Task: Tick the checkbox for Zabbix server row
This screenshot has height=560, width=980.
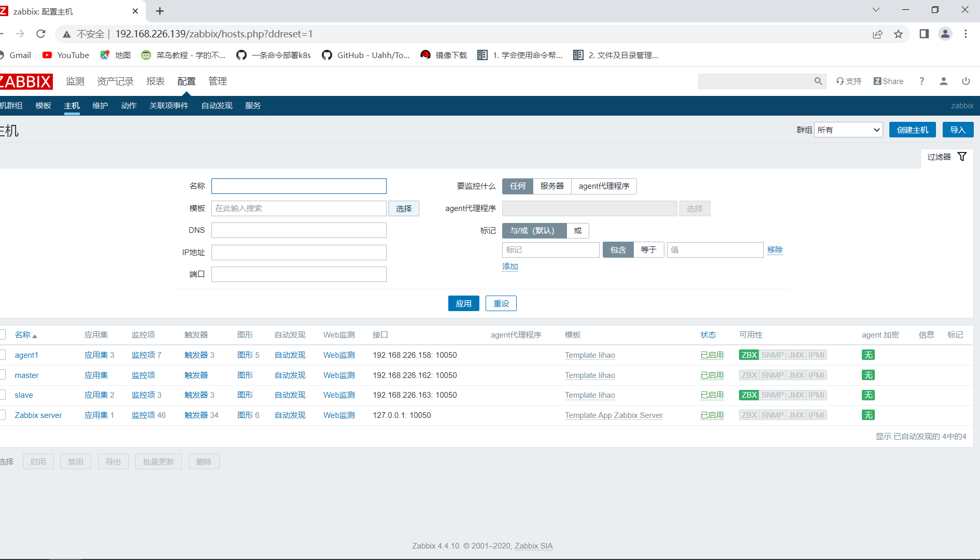Action: 2,415
